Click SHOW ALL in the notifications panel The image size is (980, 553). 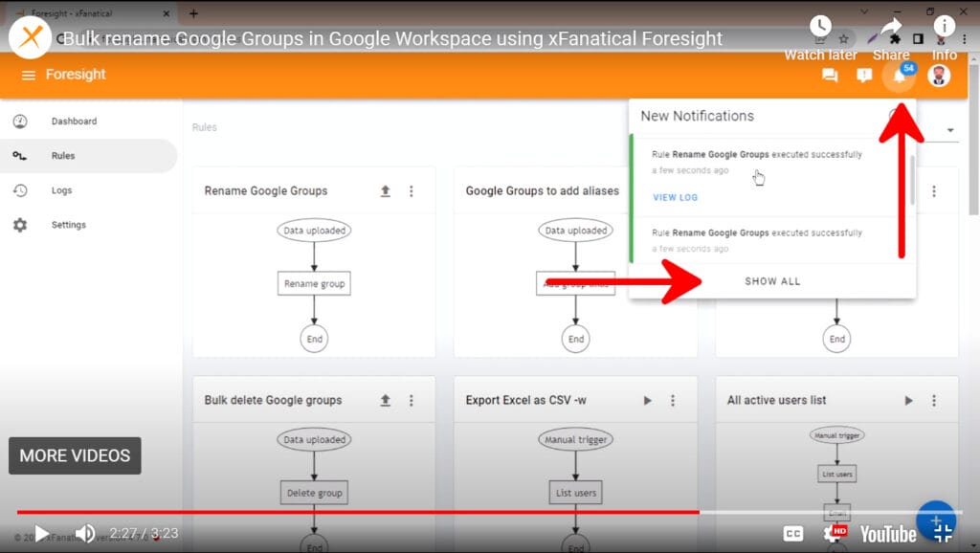click(771, 281)
